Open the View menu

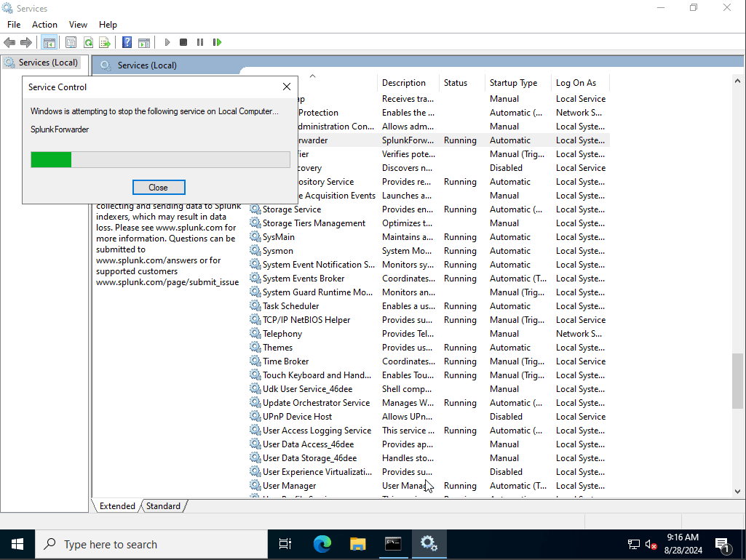(x=78, y=25)
